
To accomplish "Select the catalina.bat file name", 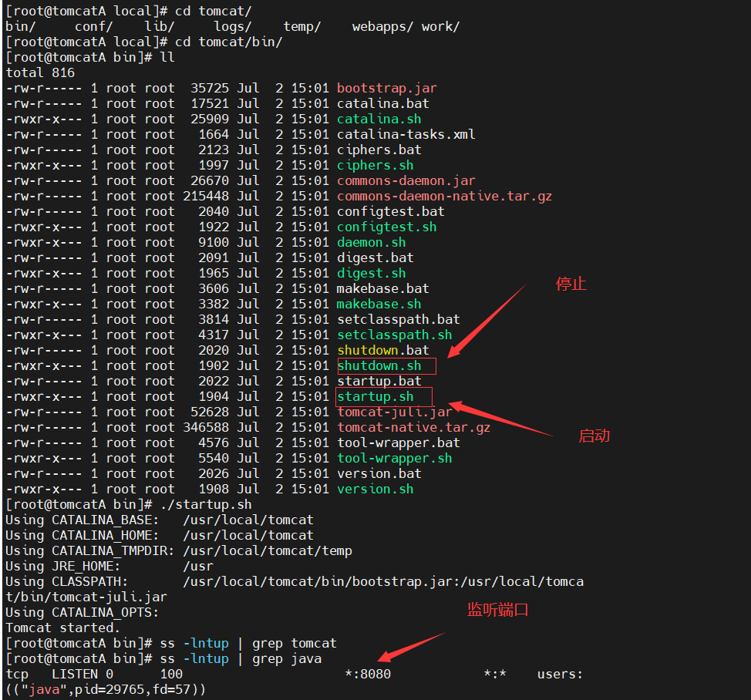I will click(383, 104).
